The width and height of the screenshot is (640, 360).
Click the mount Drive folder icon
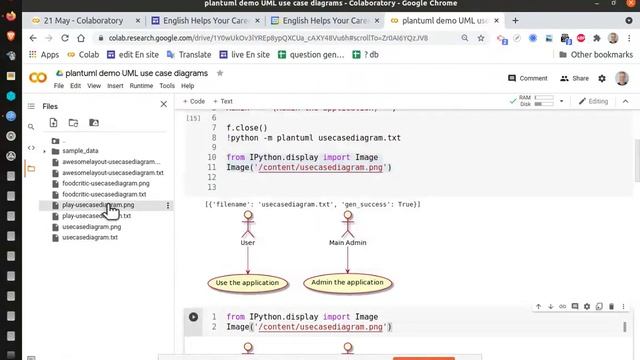pos(94,122)
